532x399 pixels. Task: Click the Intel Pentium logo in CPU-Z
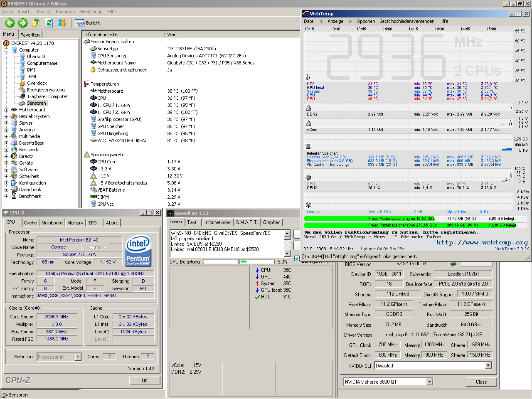pyautogui.click(x=138, y=251)
